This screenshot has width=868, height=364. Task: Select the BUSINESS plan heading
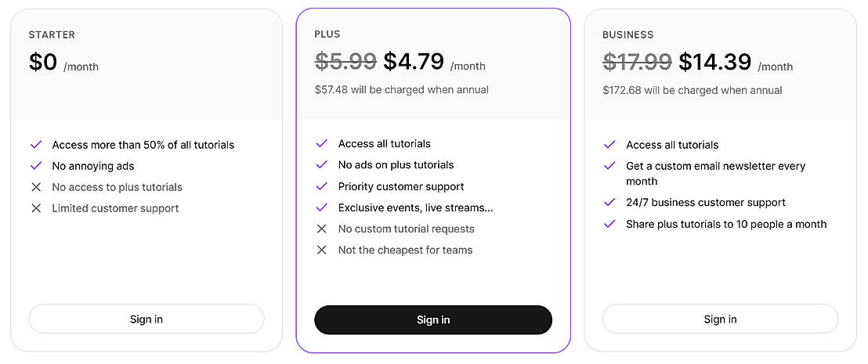click(x=627, y=35)
